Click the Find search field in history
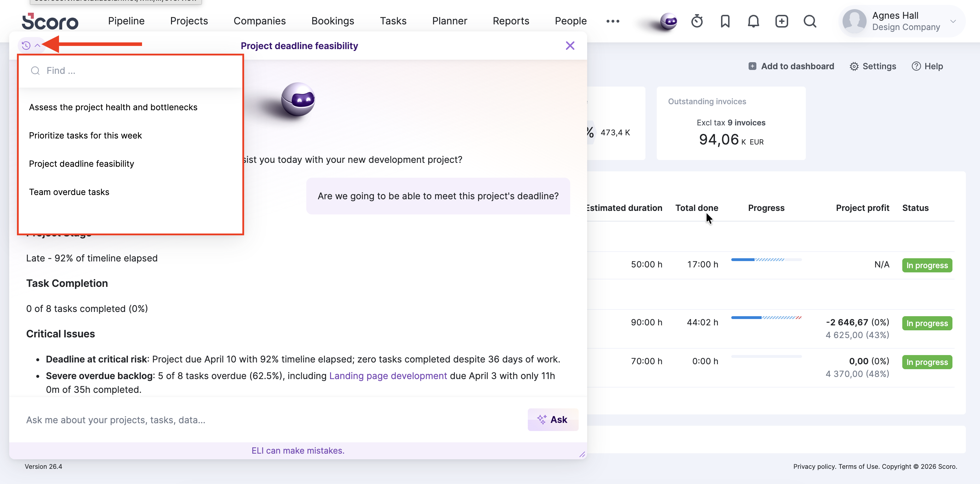Image resolution: width=980 pixels, height=484 pixels. point(130,71)
